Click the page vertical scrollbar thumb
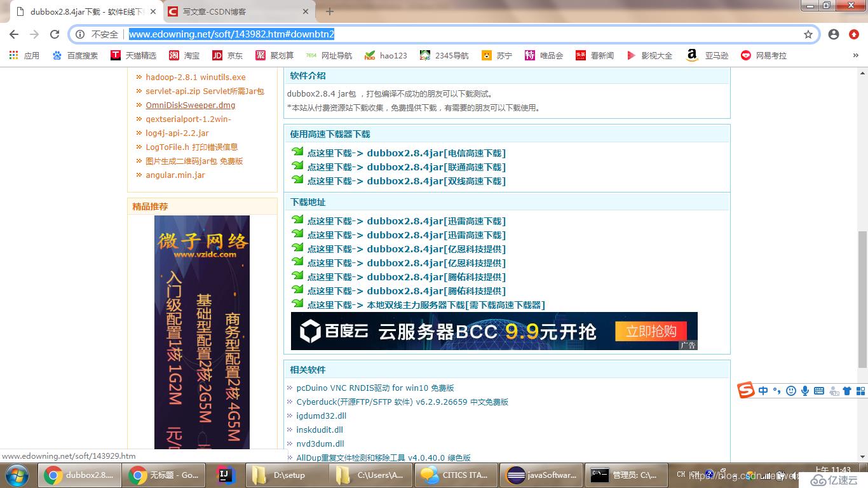This screenshot has width=868, height=488. pos(862,299)
